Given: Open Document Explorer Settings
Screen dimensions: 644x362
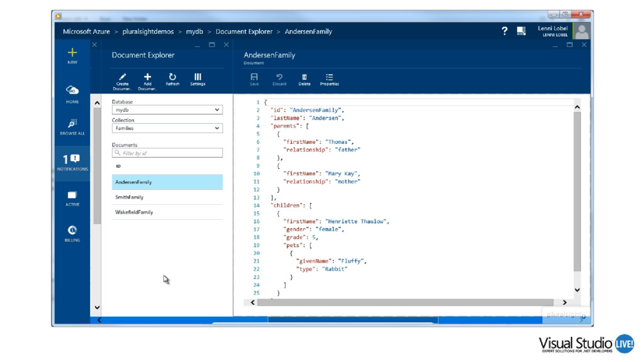Looking at the screenshot, I should coord(197,79).
